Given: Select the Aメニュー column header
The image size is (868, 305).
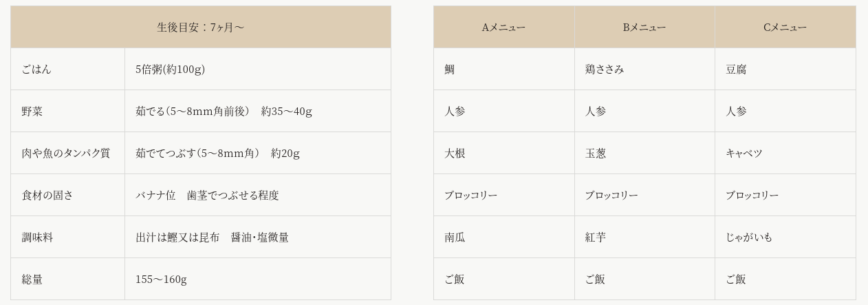Looking at the screenshot, I should click(503, 27).
